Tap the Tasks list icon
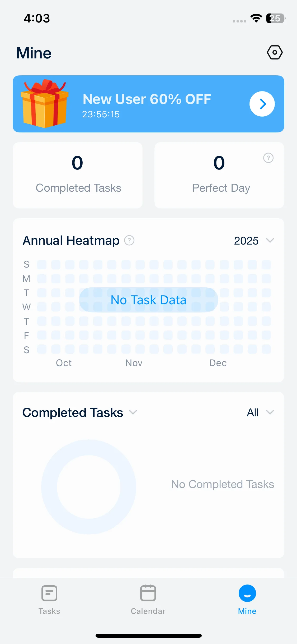Screen dimensions: 297x644 point(49,593)
